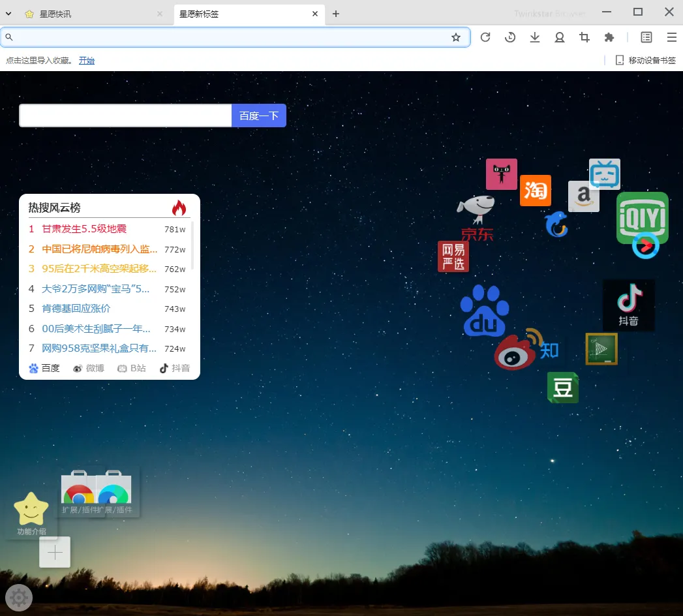
Task: Open the extensions puzzle icon
Action: click(x=609, y=37)
